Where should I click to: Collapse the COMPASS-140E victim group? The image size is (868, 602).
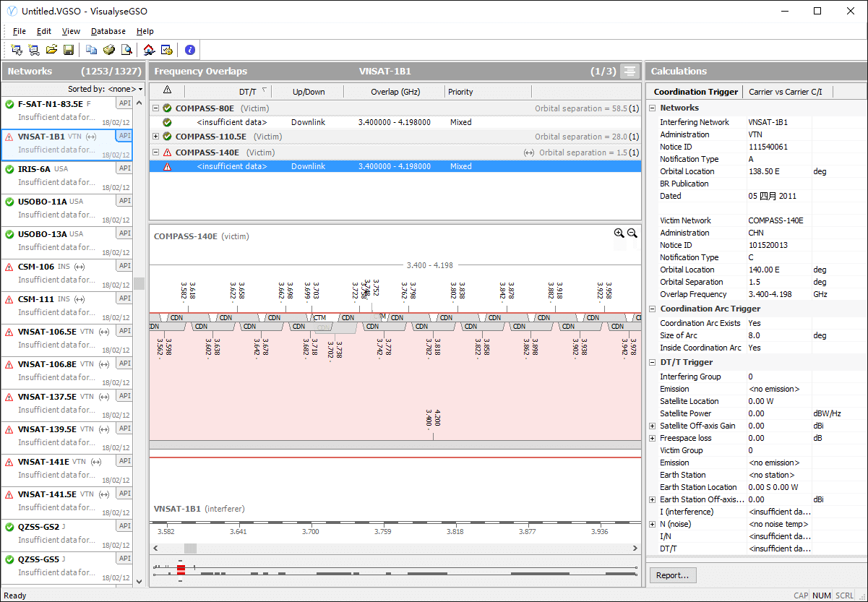(x=156, y=152)
